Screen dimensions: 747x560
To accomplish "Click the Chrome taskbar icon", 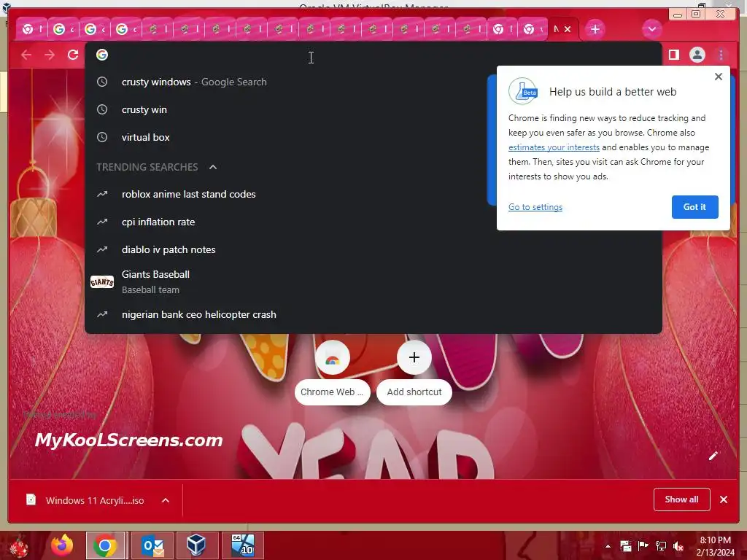I will pyautogui.click(x=105, y=545).
